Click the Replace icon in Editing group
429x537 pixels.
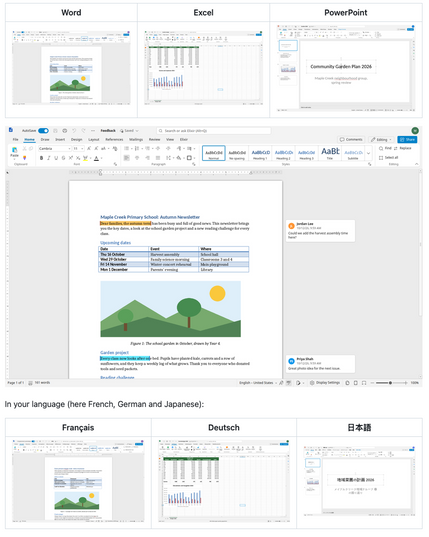(x=395, y=148)
